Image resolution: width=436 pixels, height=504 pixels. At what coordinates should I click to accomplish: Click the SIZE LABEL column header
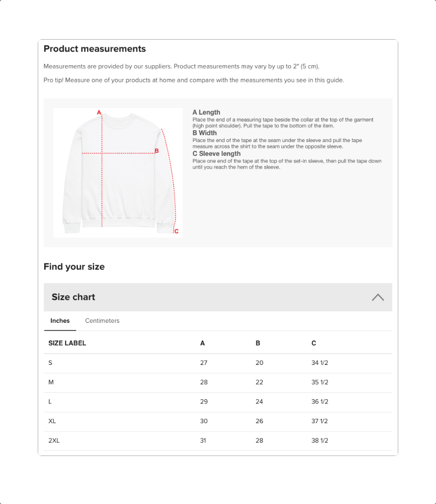pos(67,343)
